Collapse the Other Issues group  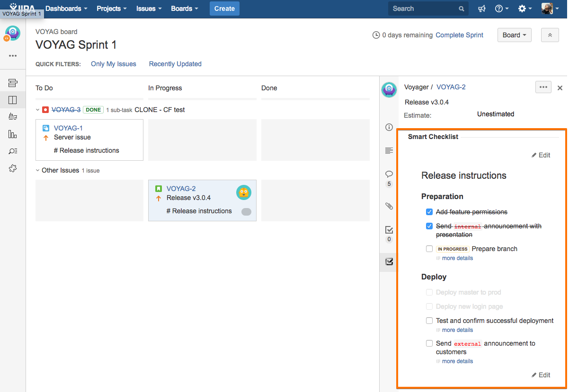pyautogui.click(x=37, y=170)
